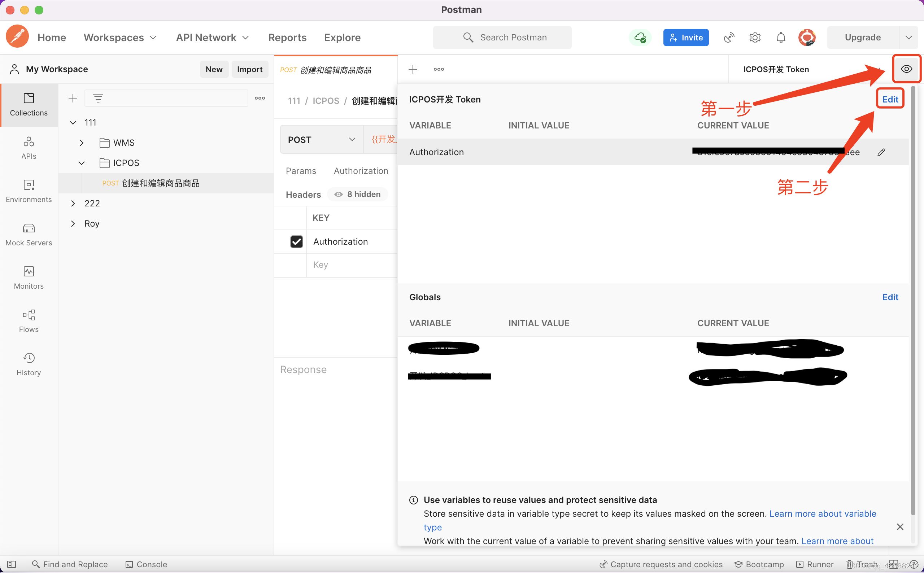Click the notifications bell icon
Screen dimensions: 924x573
(x=781, y=38)
